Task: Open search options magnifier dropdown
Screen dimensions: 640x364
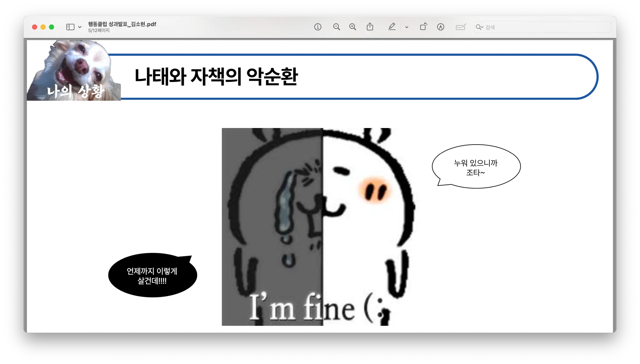Action: click(479, 27)
